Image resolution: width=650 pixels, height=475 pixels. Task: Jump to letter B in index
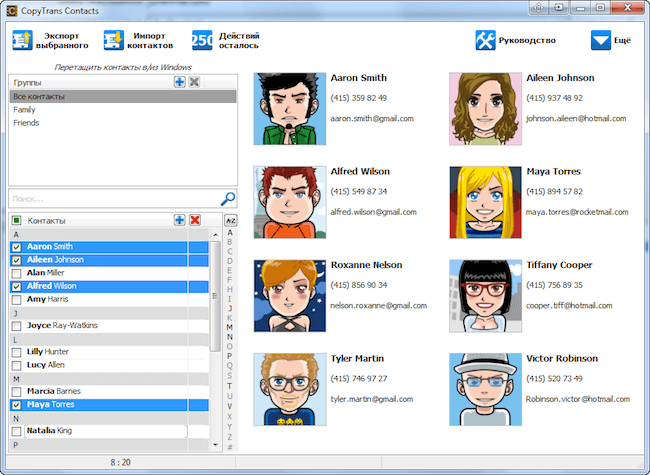point(230,242)
